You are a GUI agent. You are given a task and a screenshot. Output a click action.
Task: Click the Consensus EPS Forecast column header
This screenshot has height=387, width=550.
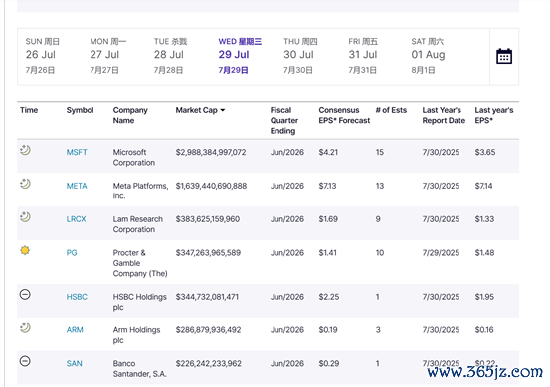pyautogui.click(x=344, y=115)
